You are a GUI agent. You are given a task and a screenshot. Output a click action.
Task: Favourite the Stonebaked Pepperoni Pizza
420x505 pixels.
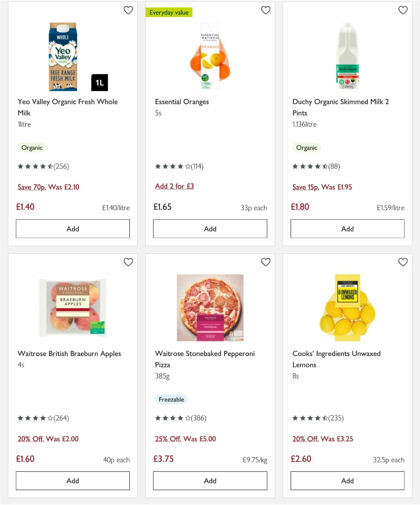pos(266,262)
